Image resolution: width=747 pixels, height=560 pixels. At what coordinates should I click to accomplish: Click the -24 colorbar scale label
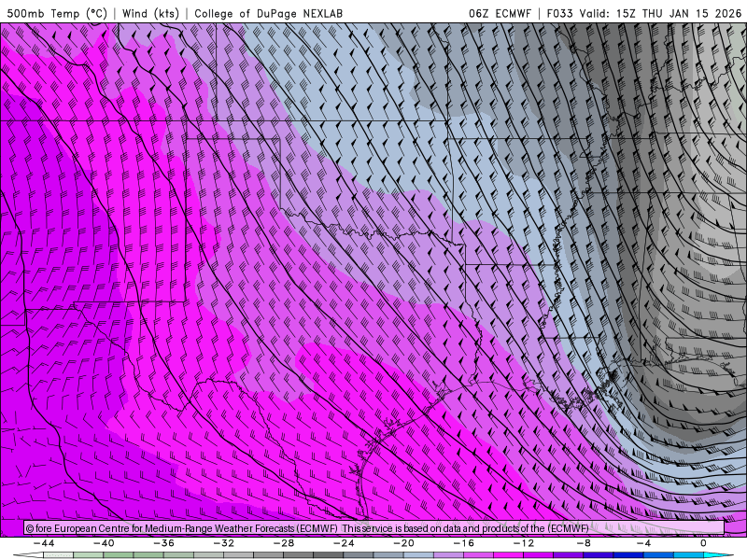[344, 543]
